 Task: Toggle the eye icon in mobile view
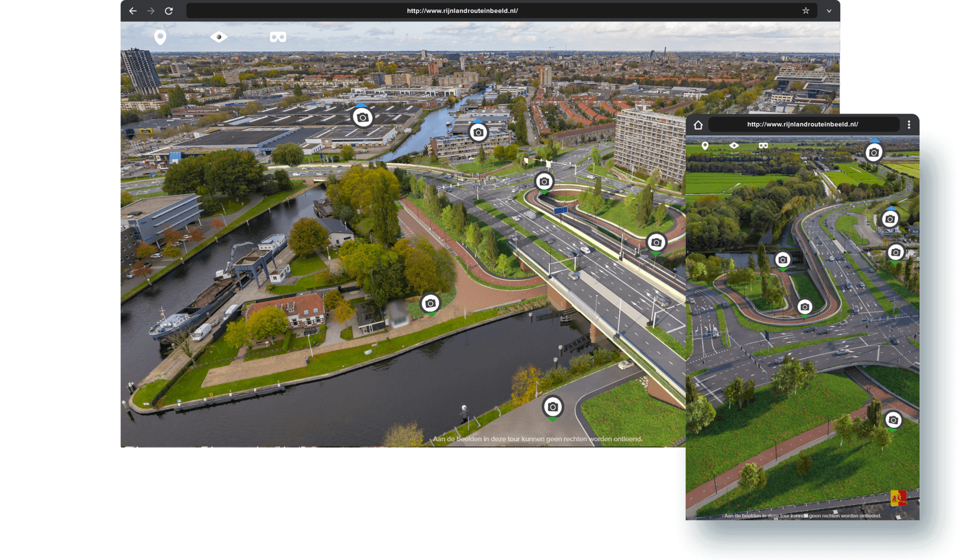tap(734, 146)
